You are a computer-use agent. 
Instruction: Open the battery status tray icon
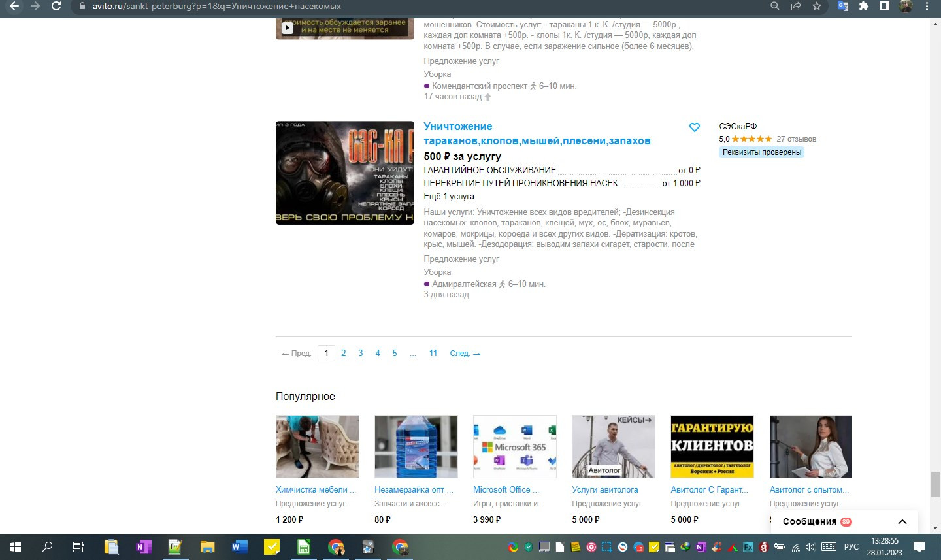pos(780,547)
